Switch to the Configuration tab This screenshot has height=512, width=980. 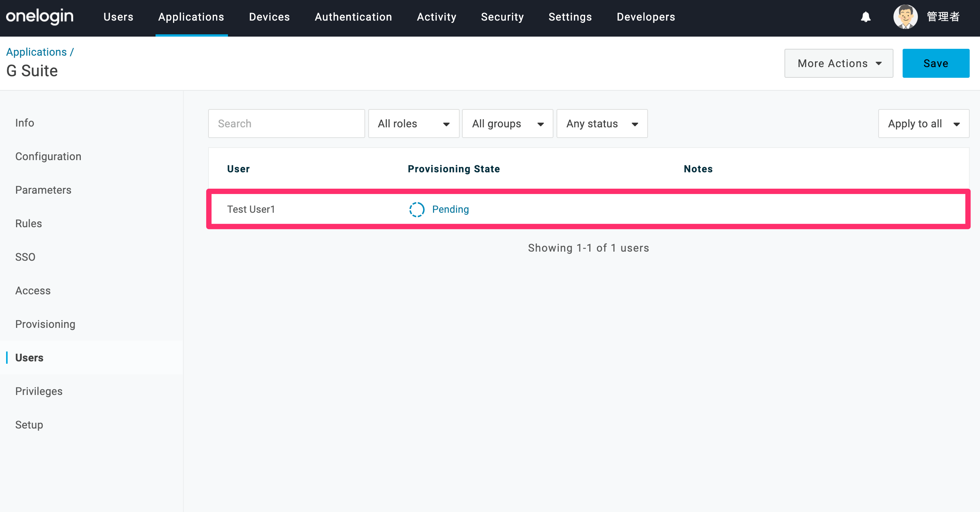[48, 156]
